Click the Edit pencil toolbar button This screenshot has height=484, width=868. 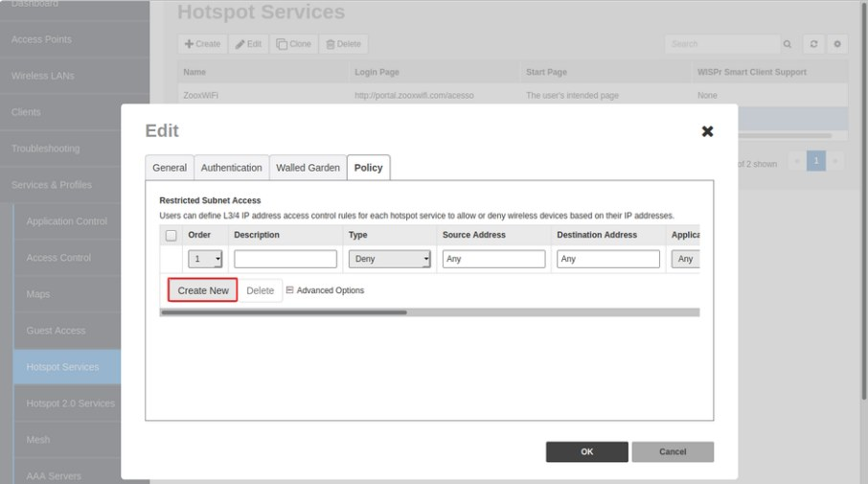click(x=248, y=44)
